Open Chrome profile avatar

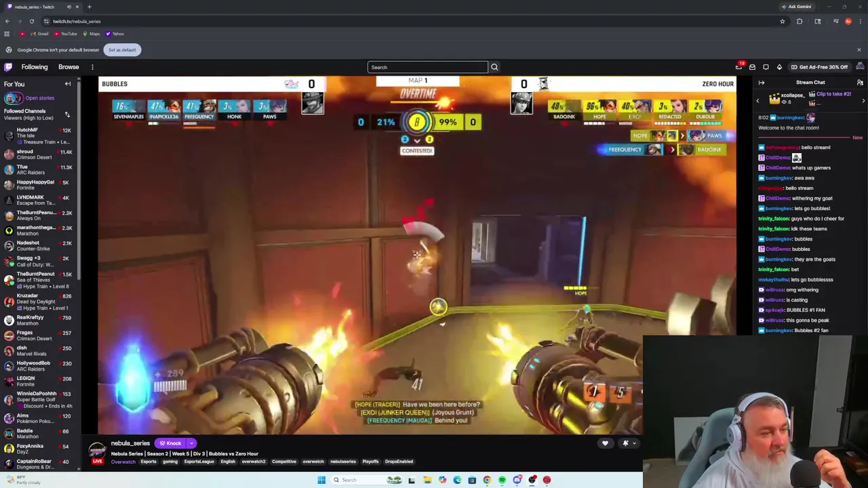[x=848, y=21]
